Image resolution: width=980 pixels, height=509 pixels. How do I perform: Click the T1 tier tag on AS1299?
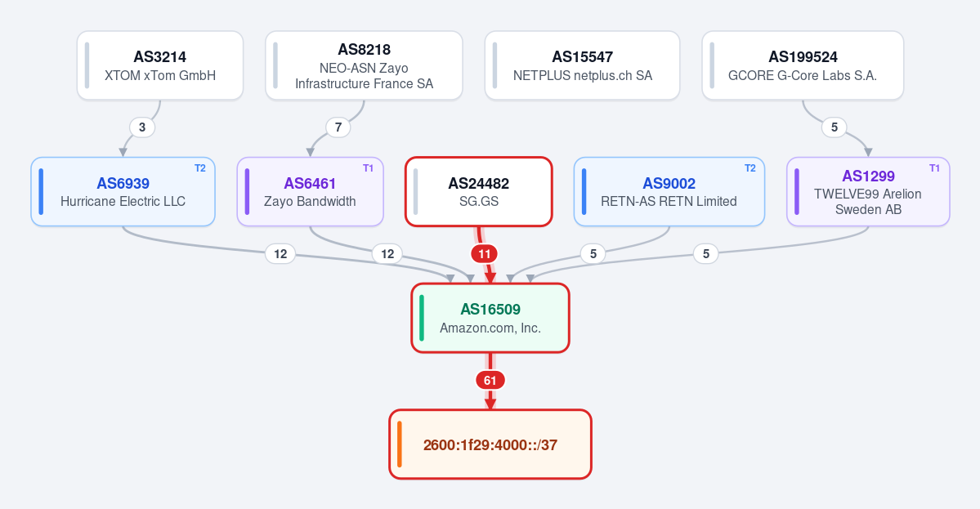point(934,168)
